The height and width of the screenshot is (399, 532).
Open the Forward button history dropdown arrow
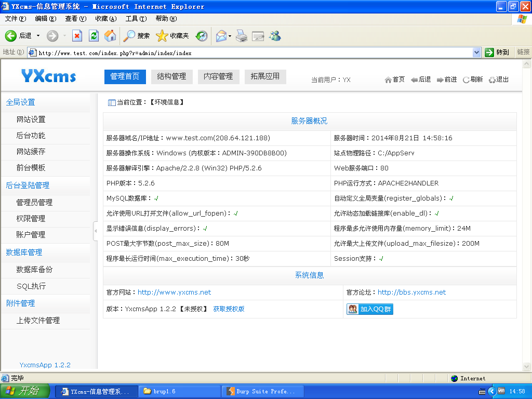[x=64, y=36]
